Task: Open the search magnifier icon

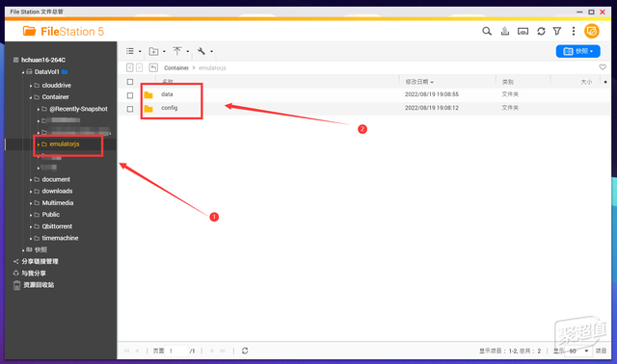Action: (x=487, y=31)
